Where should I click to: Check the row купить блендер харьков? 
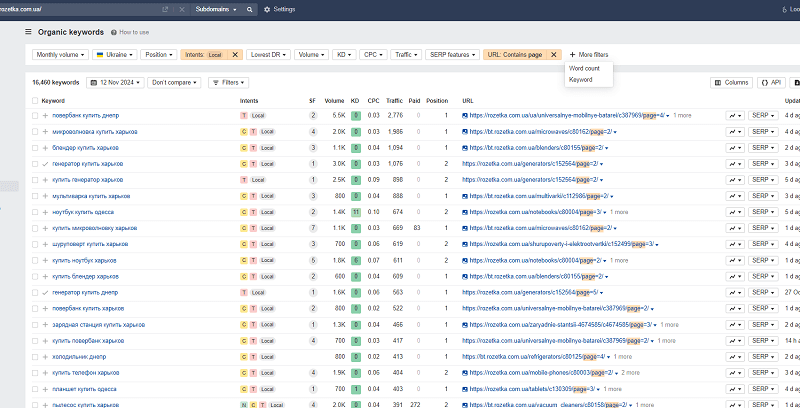[x=35, y=276]
